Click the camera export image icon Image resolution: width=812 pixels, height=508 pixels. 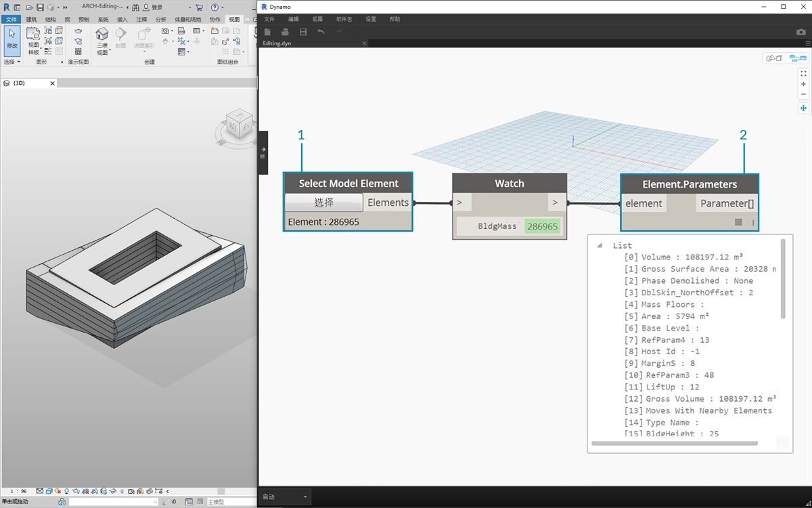[801, 32]
